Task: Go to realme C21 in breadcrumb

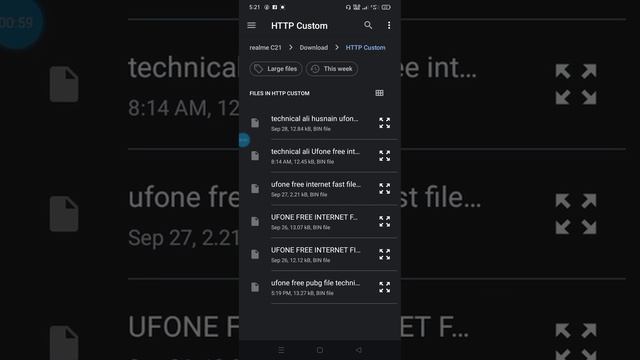Action: (x=265, y=47)
